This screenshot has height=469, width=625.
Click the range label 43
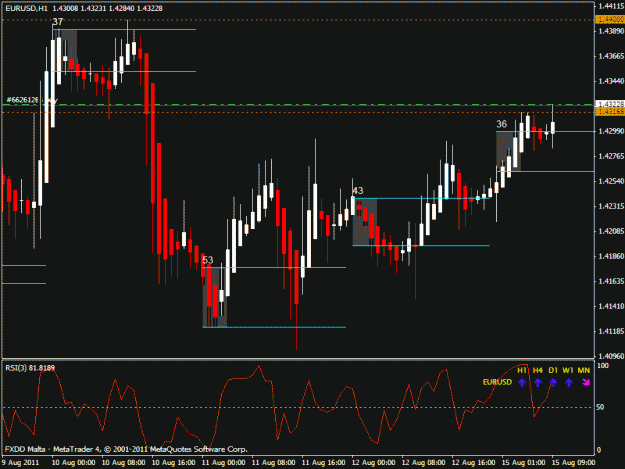(x=358, y=191)
